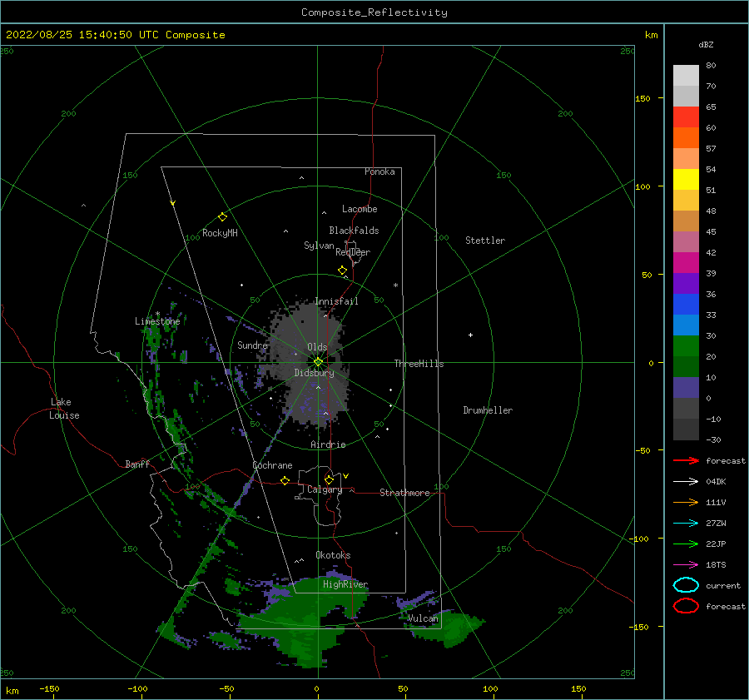
Task: Click the yellow diamond marker below RedDeer
Action: 343,271
